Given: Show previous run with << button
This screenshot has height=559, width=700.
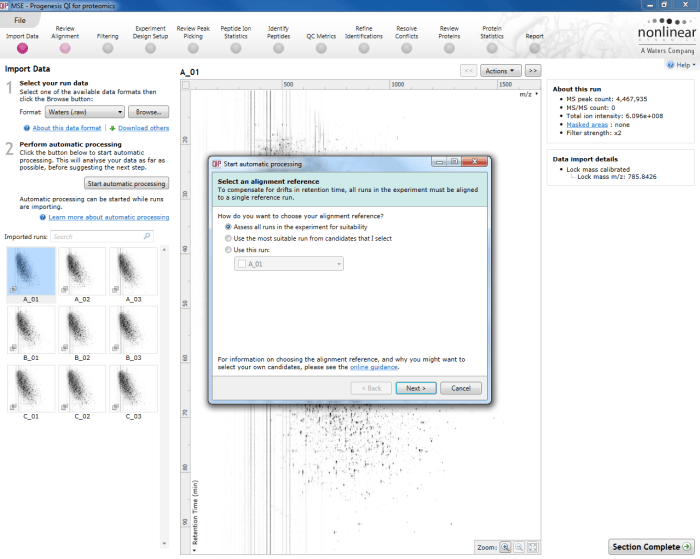Looking at the screenshot, I should click(469, 71).
